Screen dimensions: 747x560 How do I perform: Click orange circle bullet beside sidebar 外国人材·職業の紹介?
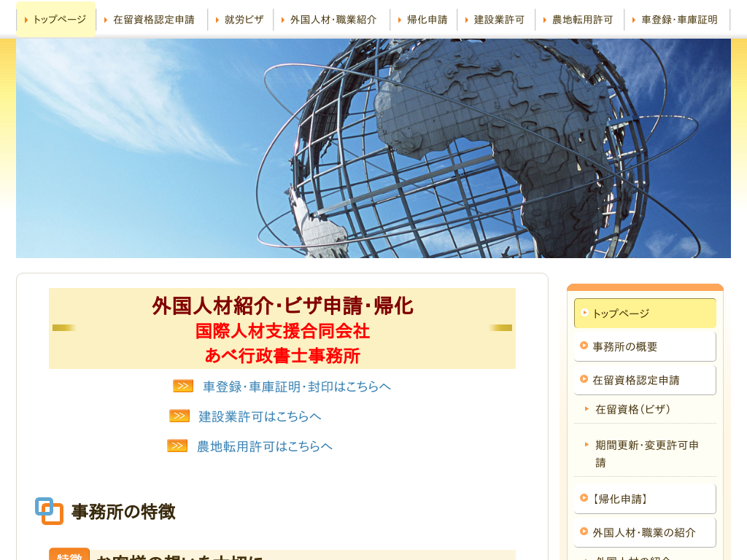(x=584, y=531)
